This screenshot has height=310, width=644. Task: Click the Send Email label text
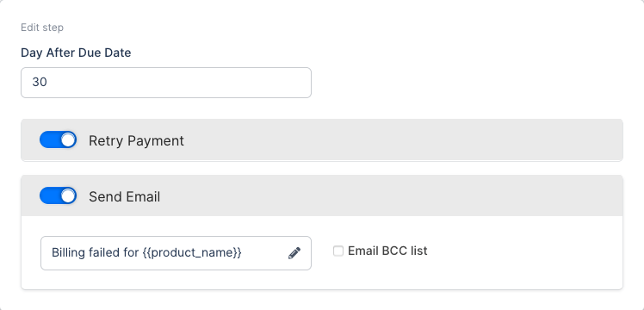[x=125, y=196]
